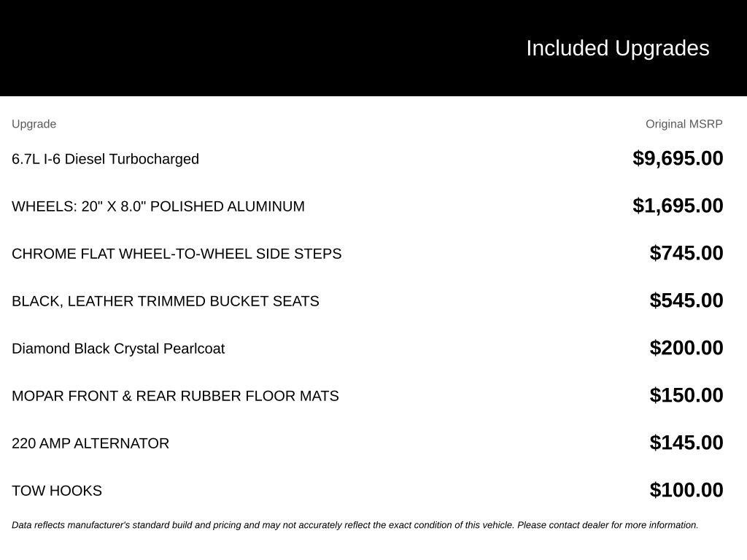The height and width of the screenshot is (560, 747).
Task: Select the 220 AMP ALTERNATOR upgrade
Action: [90, 443]
